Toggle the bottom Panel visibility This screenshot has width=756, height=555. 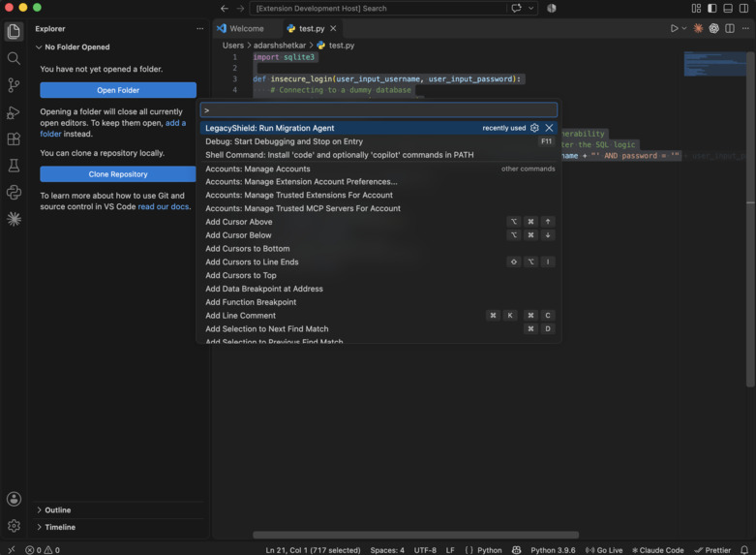[x=728, y=8]
